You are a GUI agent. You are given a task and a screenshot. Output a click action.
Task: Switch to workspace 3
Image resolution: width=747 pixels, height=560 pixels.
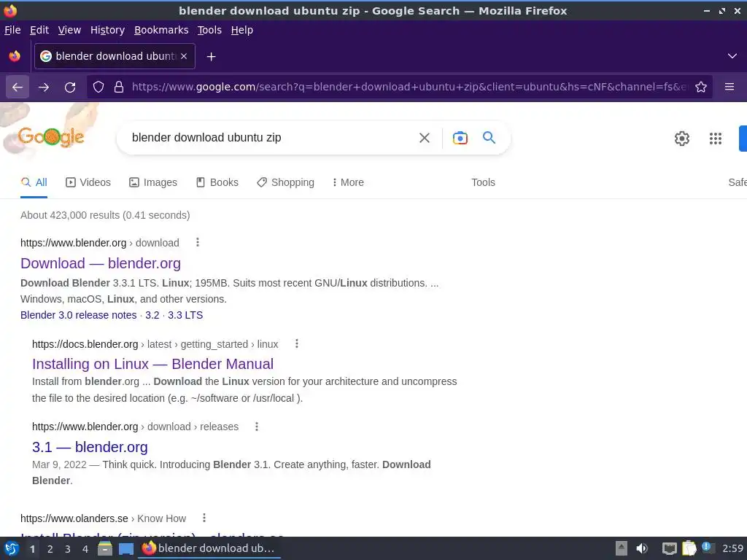[x=68, y=549]
